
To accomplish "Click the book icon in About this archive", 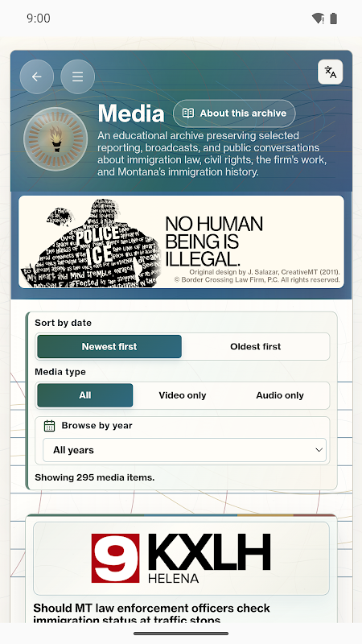I will point(188,114).
